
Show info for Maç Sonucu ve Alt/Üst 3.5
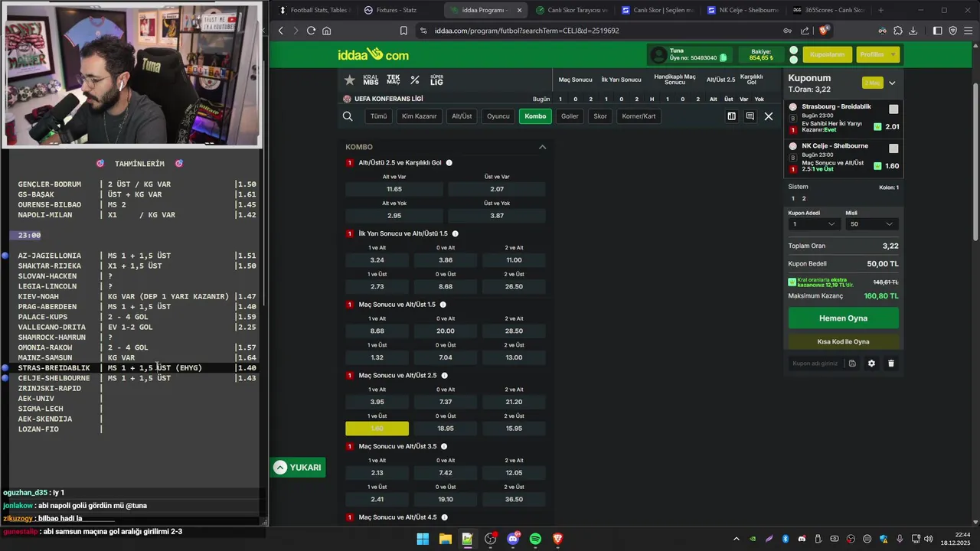[x=444, y=446]
